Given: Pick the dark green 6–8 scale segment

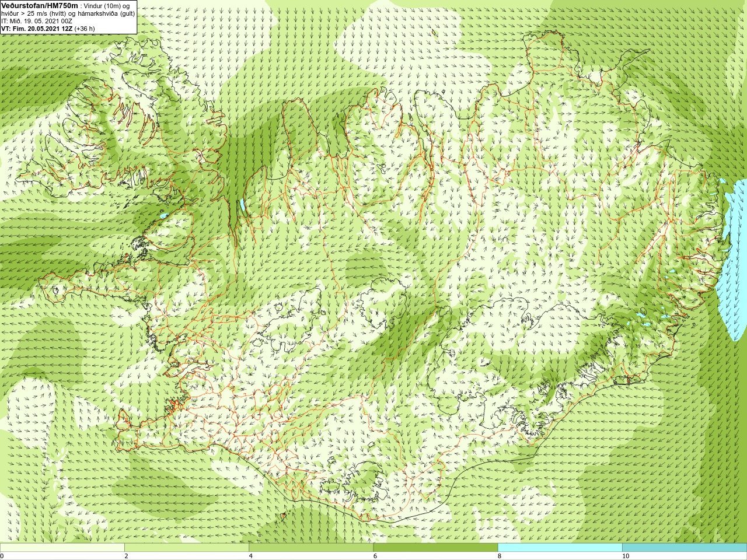Looking at the screenshot, I should (x=435, y=548).
